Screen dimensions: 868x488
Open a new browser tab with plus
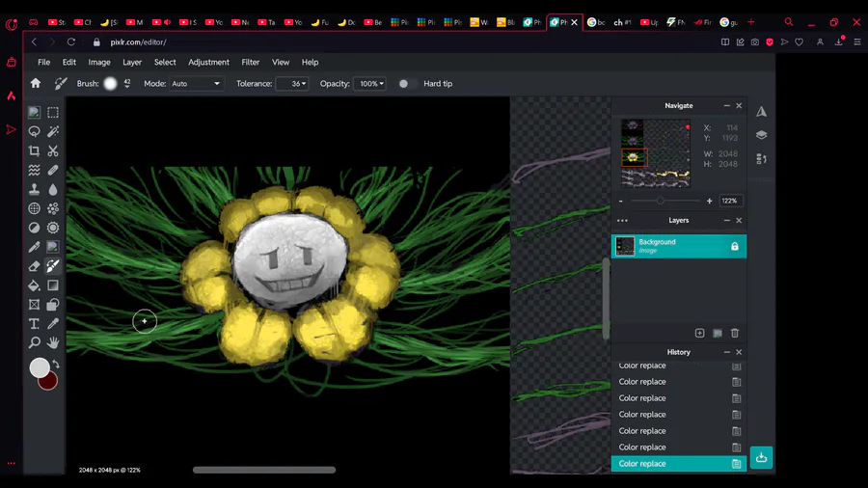(x=751, y=22)
